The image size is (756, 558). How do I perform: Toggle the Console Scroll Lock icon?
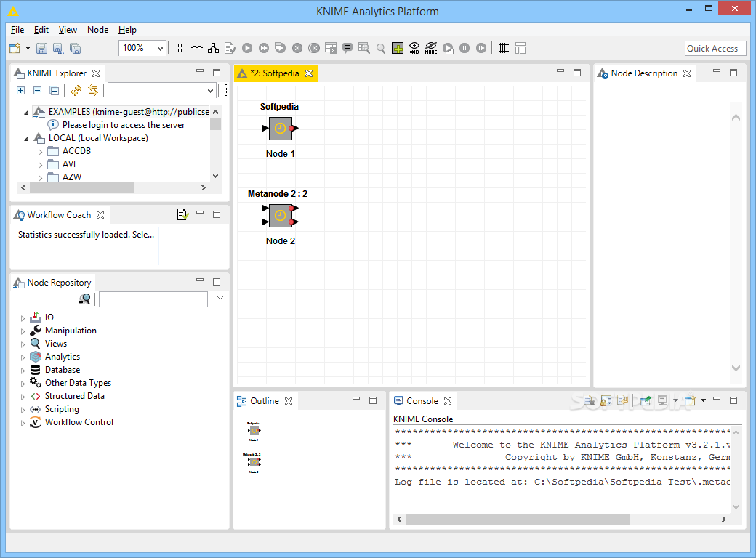pos(606,400)
